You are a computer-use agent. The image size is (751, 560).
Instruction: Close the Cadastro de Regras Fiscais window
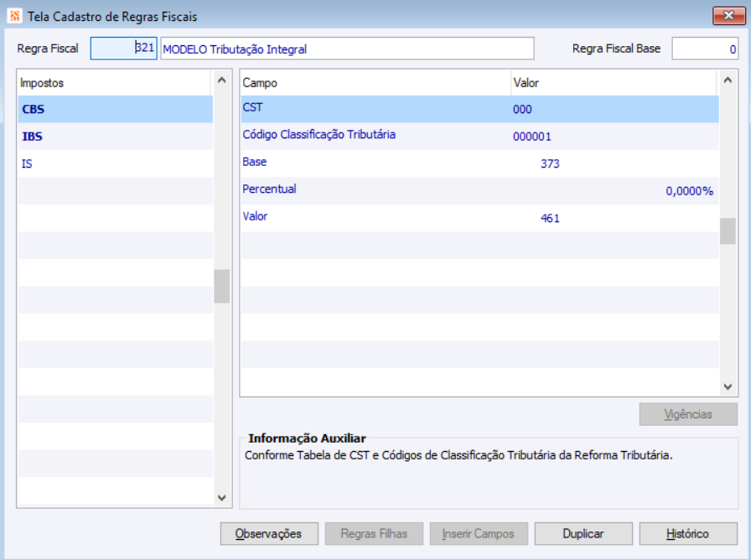(x=728, y=16)
